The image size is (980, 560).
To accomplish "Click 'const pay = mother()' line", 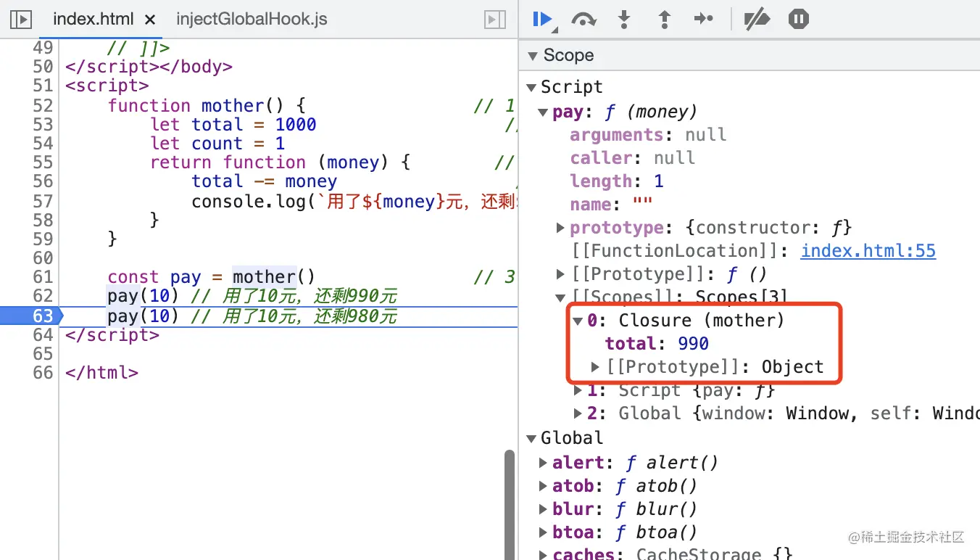I will pyautogui.click(x=212, y=277).
